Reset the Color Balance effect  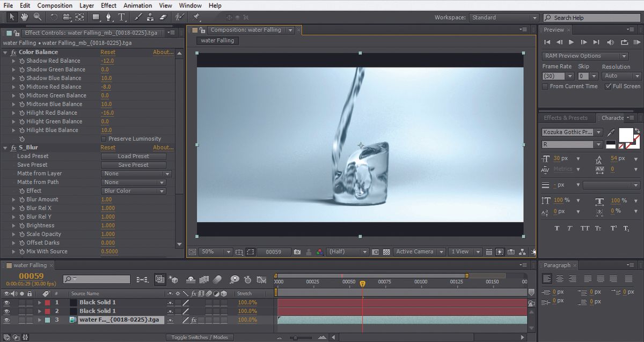108,53
